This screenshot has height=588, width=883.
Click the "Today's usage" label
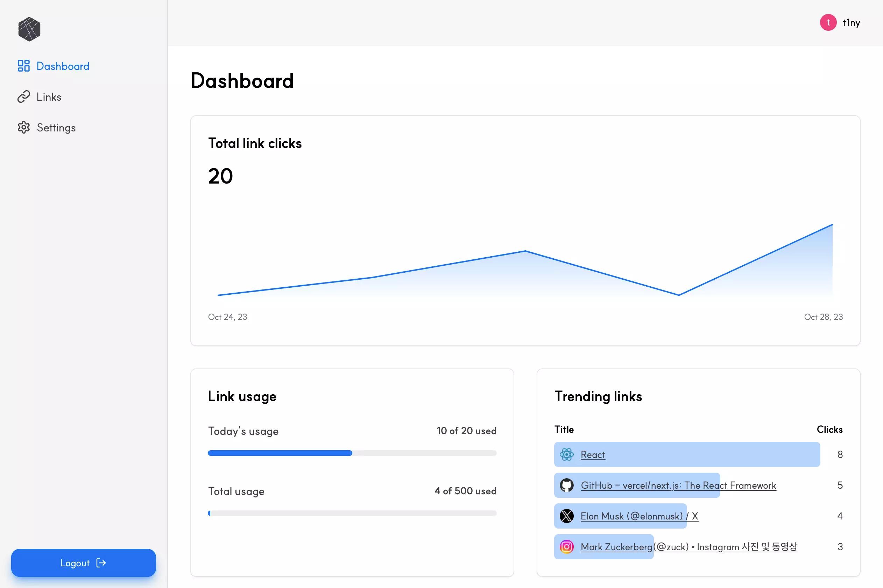[x=243, y=431]
